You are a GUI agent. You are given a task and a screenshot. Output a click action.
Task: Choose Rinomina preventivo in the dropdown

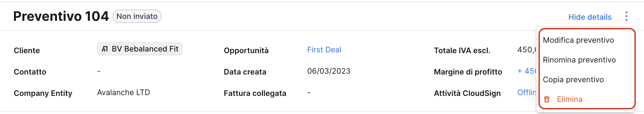[x=579, y=60]
